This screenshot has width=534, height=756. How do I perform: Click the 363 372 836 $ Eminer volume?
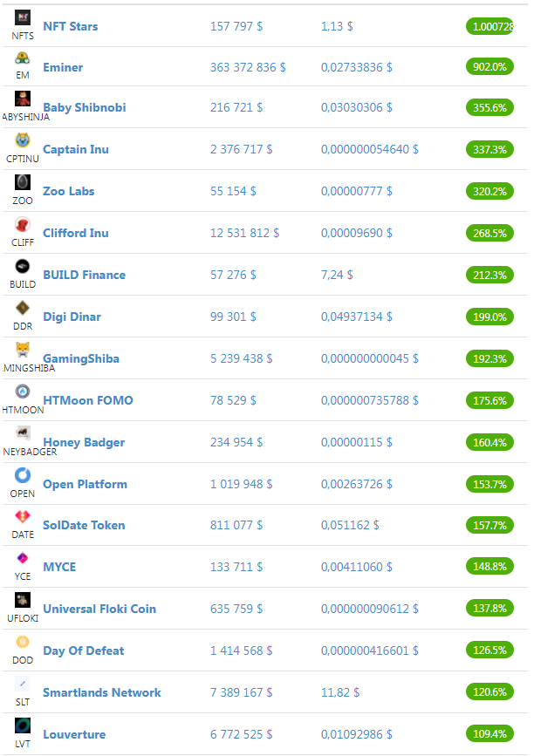point(248,67)
